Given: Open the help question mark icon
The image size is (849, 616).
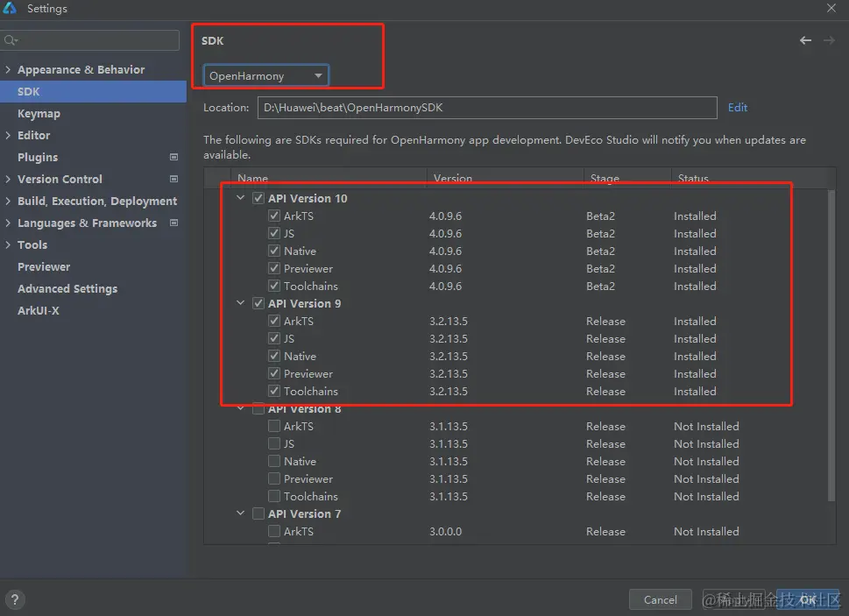Looking at the screenshot, I should pyautogui.click(x=14, y=599).
